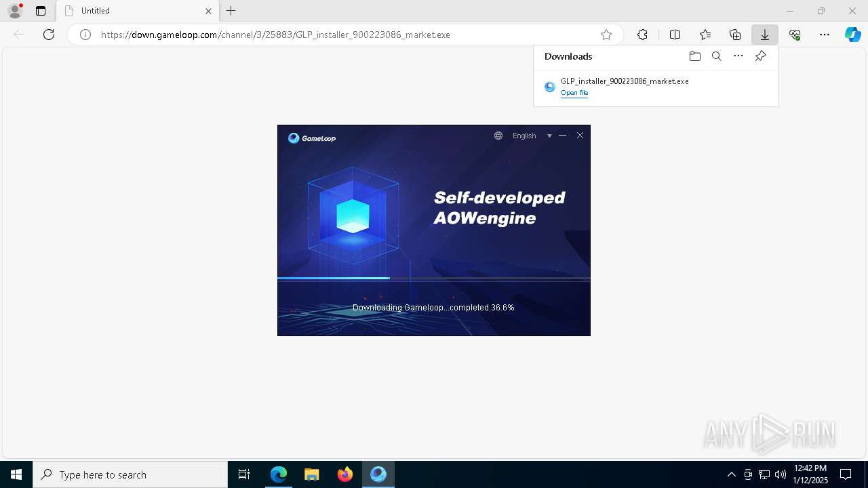Refresh the page in Edge
The width and height of the screenshot is (868, 488).
[49, 35]
